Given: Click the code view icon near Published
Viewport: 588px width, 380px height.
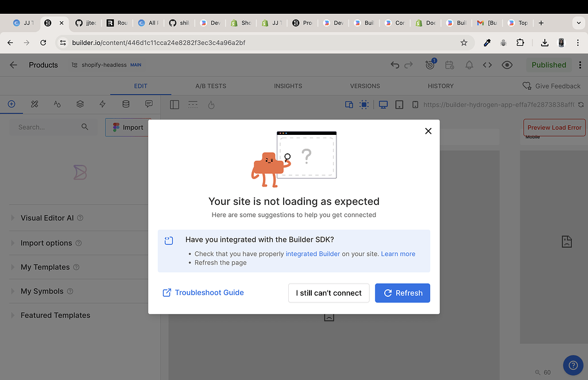Looking at the screenshot, I should click(488, 65).
